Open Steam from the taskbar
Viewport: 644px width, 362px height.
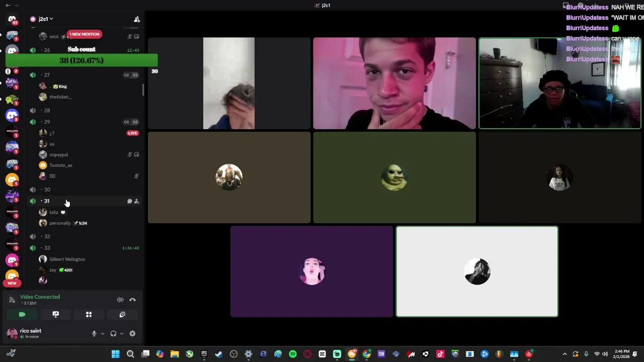219,354
